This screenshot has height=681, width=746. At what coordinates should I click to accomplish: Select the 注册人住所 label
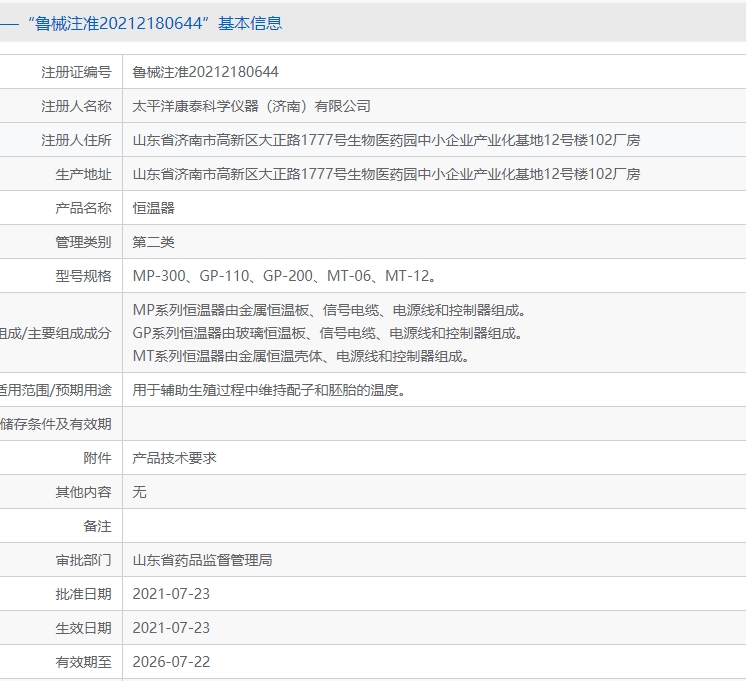point(76,140)
